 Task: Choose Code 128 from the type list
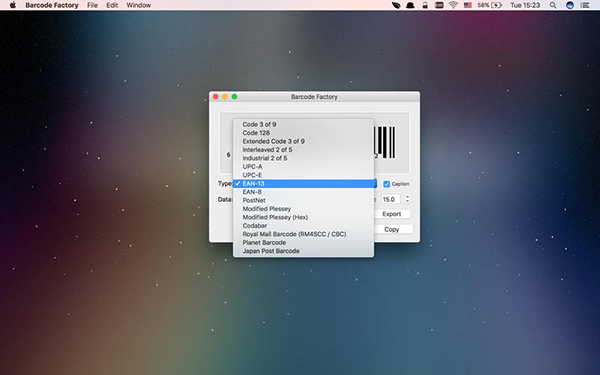[x=303, y=133]
